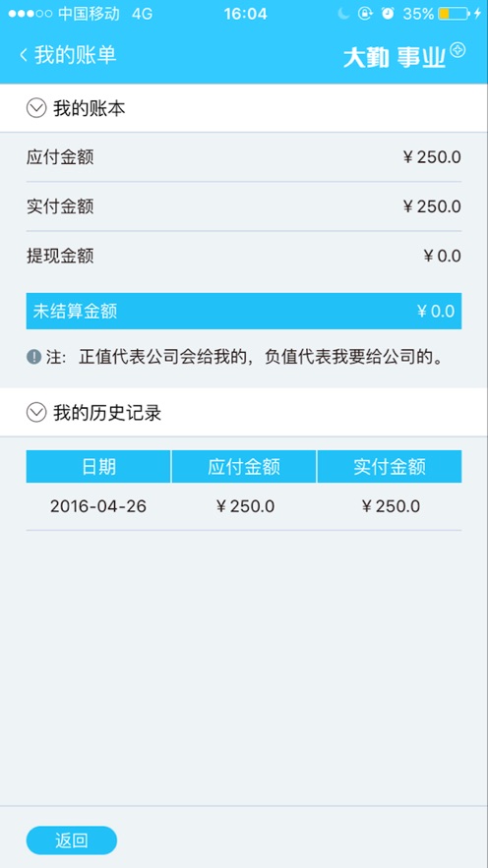This screenshot has height=868, width=488.
Task: Tap the highlighted 未结算金额 row
Action: pos(244,311)
